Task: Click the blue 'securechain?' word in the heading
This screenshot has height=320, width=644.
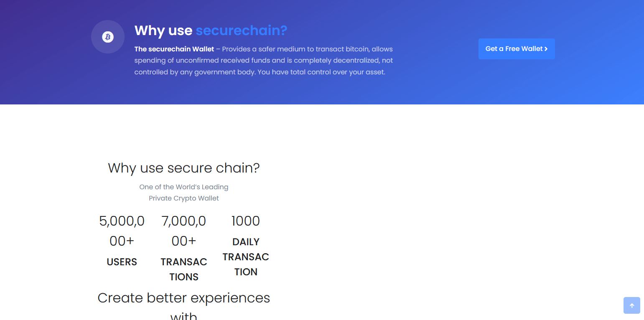Action: pos(242,30)
